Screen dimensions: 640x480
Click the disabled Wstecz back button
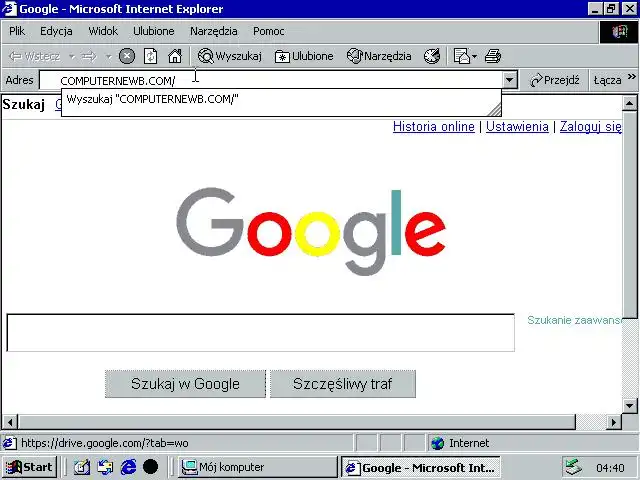click(x=35, y=56)
